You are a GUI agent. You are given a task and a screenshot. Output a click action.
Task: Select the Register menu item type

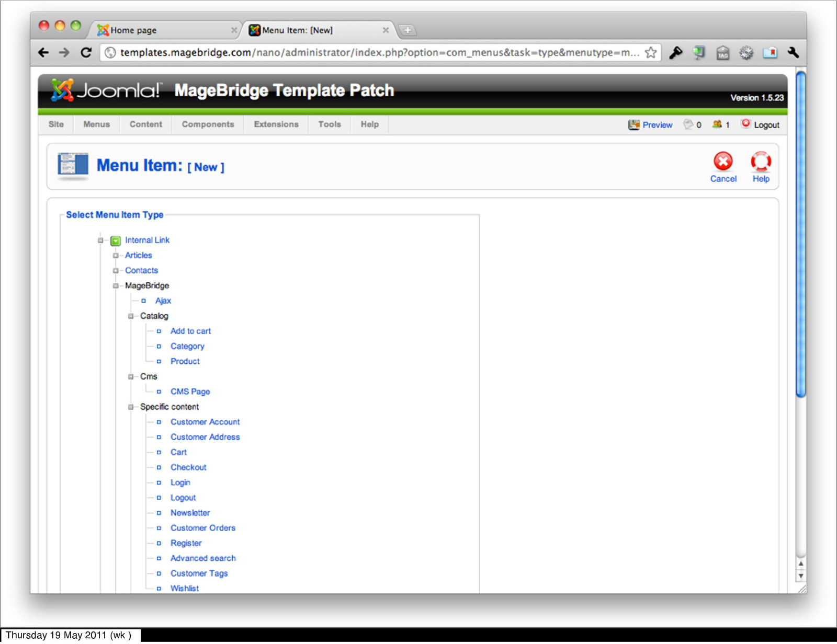[x=186, y=544]
